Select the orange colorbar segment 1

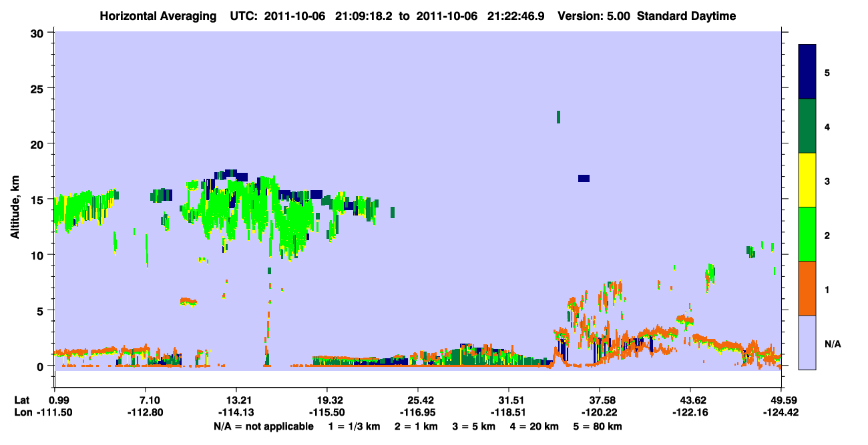(x=807, y=288)
